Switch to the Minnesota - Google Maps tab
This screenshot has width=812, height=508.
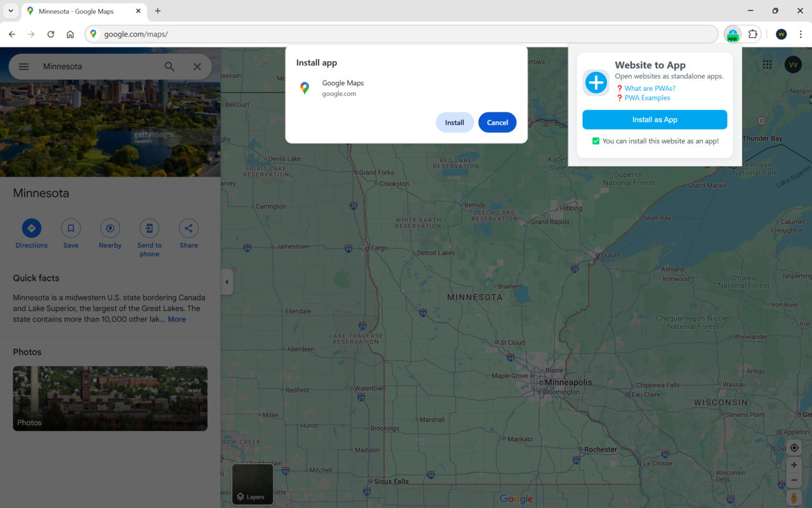84,11
